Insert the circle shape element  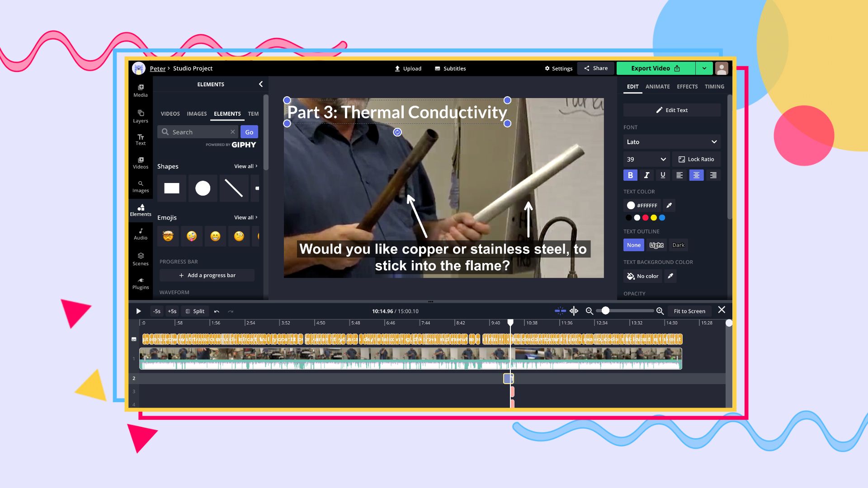coord(203,188)
